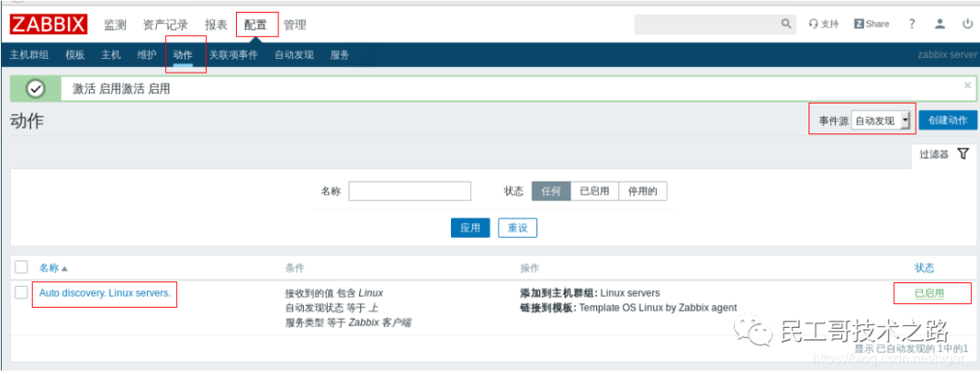Click condition text 自动发现状态 等于 上
980x374 pixels.
pos(331,308)
